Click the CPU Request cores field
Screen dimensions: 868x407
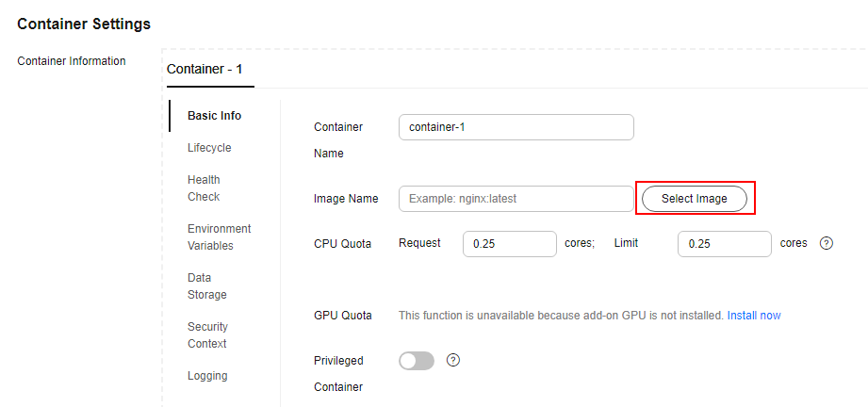pyautogui.click(x=510, y=244)
